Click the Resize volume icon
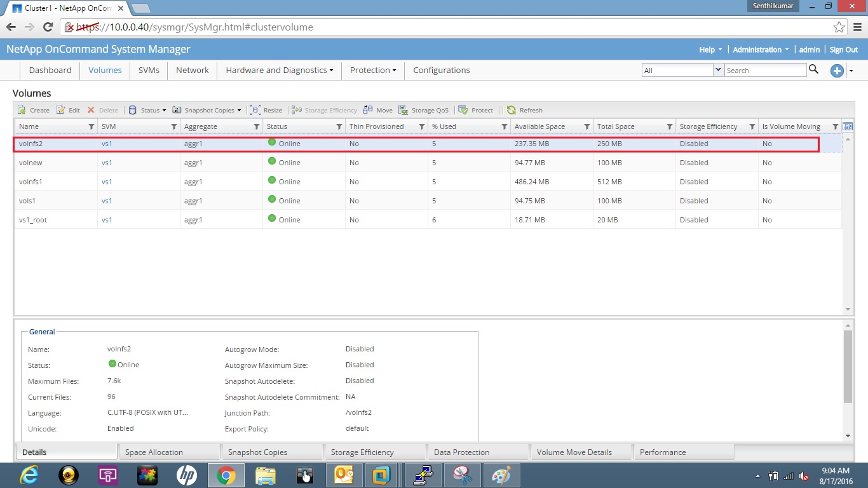This screenshot has height=488, width=868. pos(267,109)
